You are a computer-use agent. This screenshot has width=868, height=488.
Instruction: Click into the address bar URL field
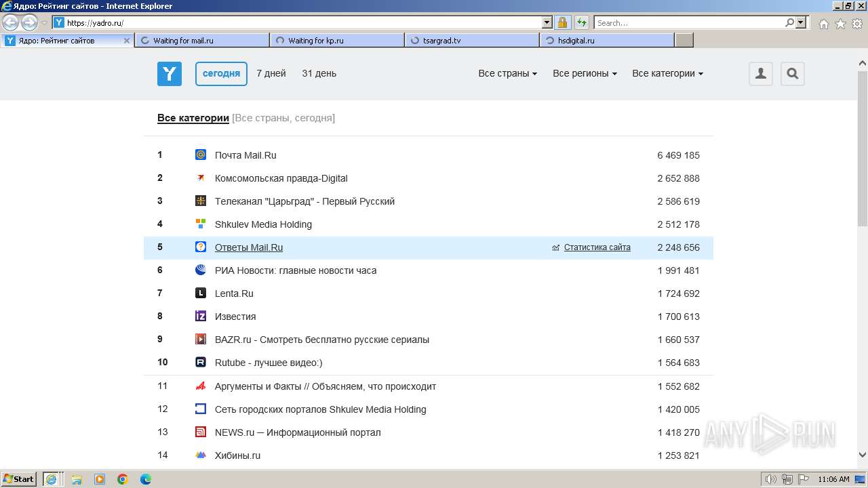pos(303,22)
